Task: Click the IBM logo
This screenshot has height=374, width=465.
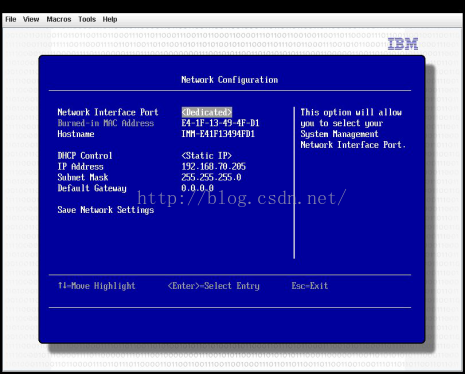Action: coord(403,44)
